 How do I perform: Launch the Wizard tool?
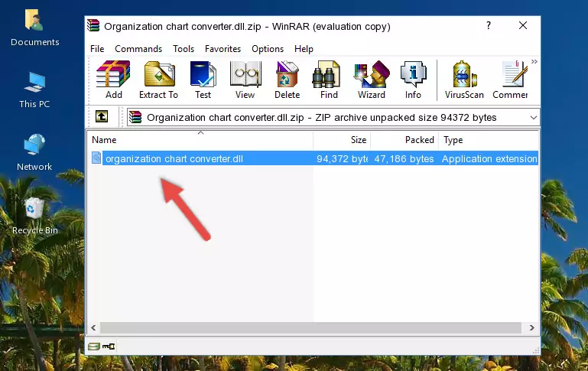coord(372,80)
